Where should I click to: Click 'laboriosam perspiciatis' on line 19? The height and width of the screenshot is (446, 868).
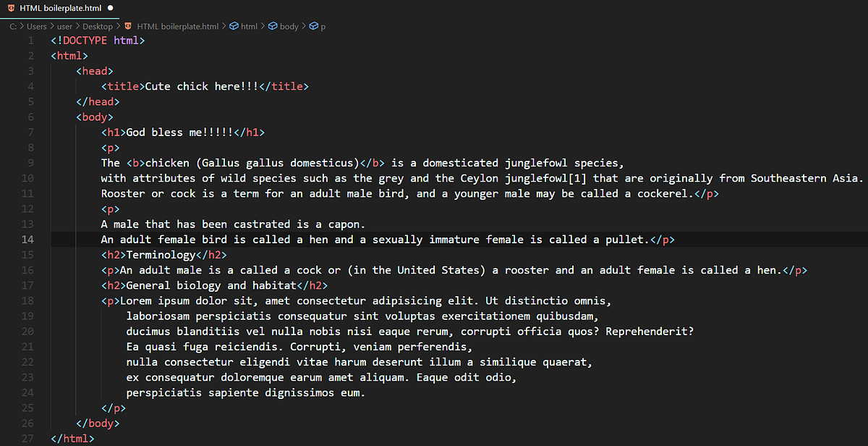coord(199,316)
